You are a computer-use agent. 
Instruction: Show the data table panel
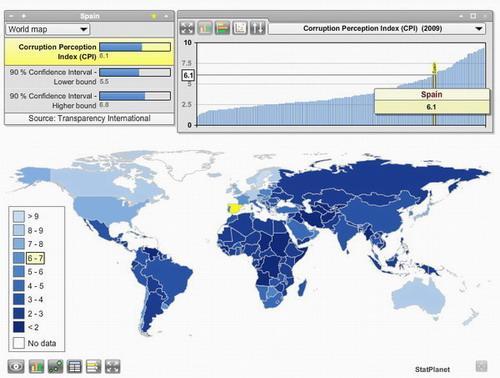[x=74, y=367]
